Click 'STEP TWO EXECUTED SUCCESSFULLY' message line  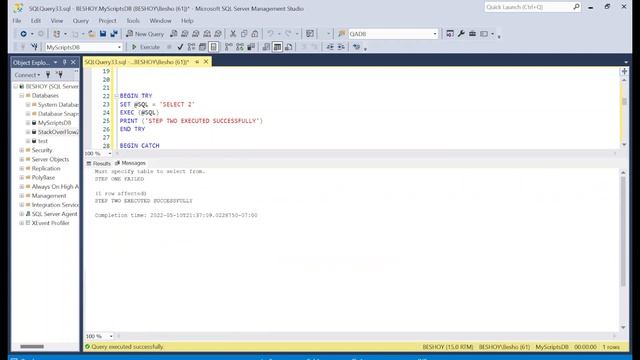coord(143,201)
